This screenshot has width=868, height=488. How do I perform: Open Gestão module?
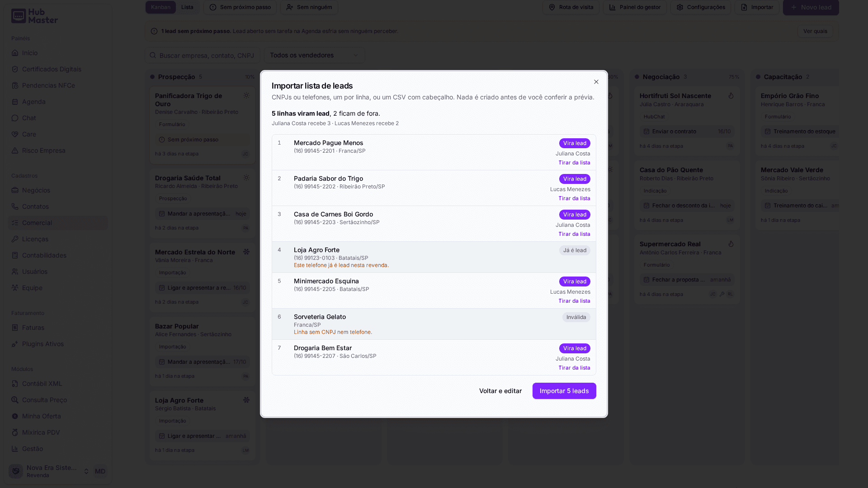click(58, 449)
